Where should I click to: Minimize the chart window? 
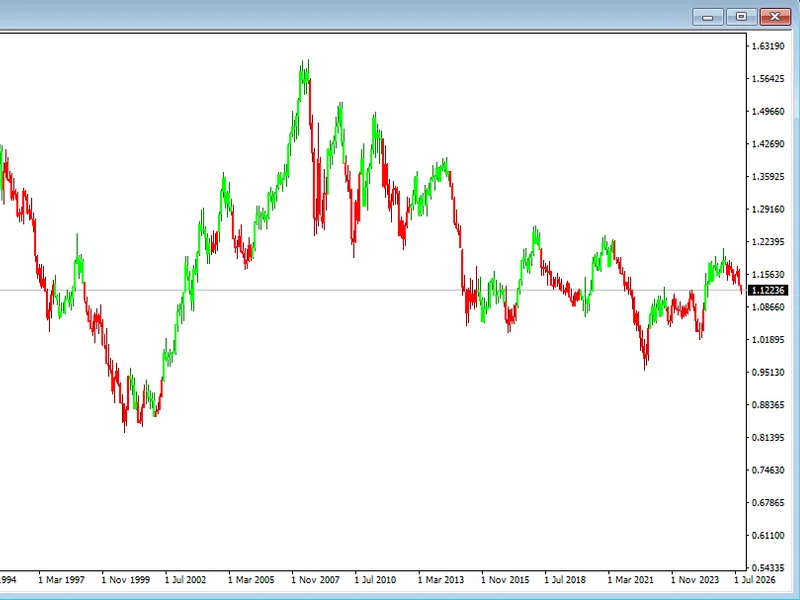(x=708, y=17)
